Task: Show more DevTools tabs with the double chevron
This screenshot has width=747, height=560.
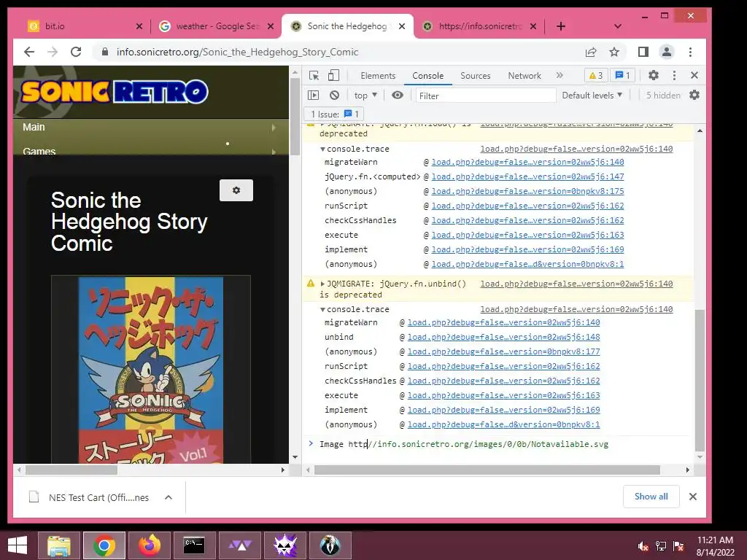Action: click(x=560, y=75)
